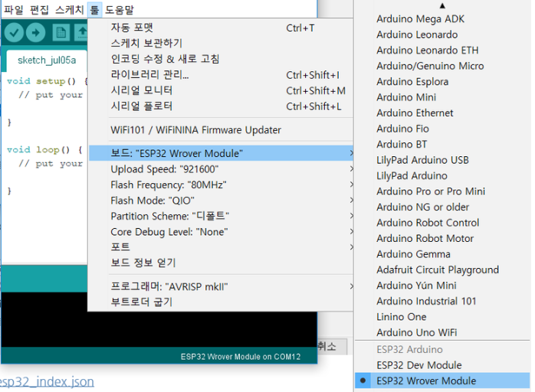The width and height of the screenshot is (535, 392).
Task: Click the Open sketch up-arrow icon
Action: pos(82,33)
